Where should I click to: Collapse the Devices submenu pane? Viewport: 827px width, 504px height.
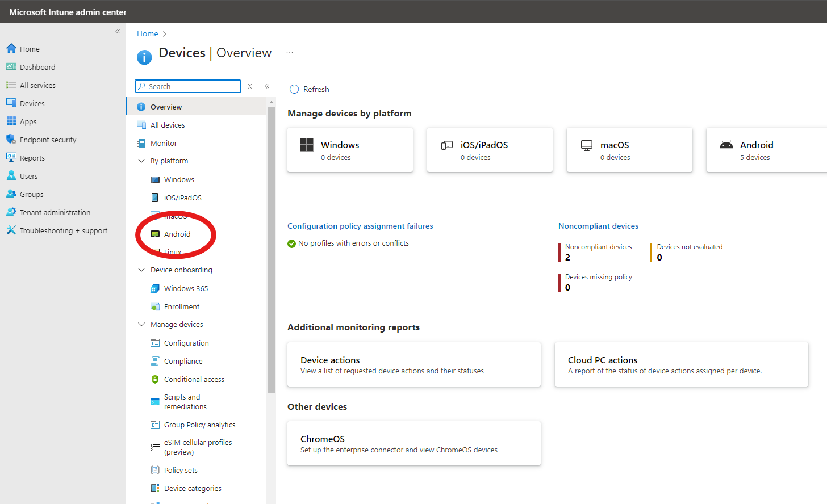click(267, 86)
